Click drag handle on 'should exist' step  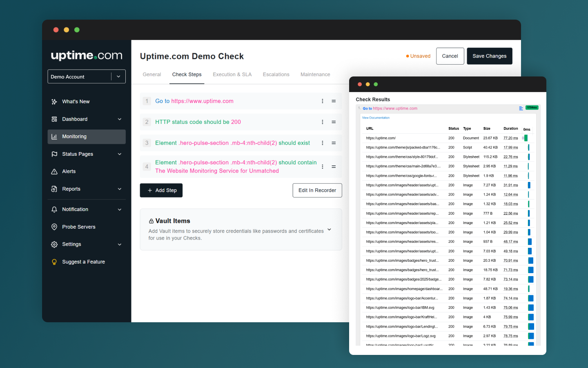[x=334, y=143]
